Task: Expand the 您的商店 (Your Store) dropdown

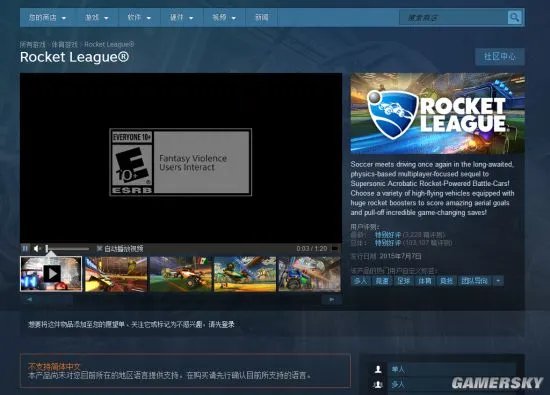Action: (47, 18)
